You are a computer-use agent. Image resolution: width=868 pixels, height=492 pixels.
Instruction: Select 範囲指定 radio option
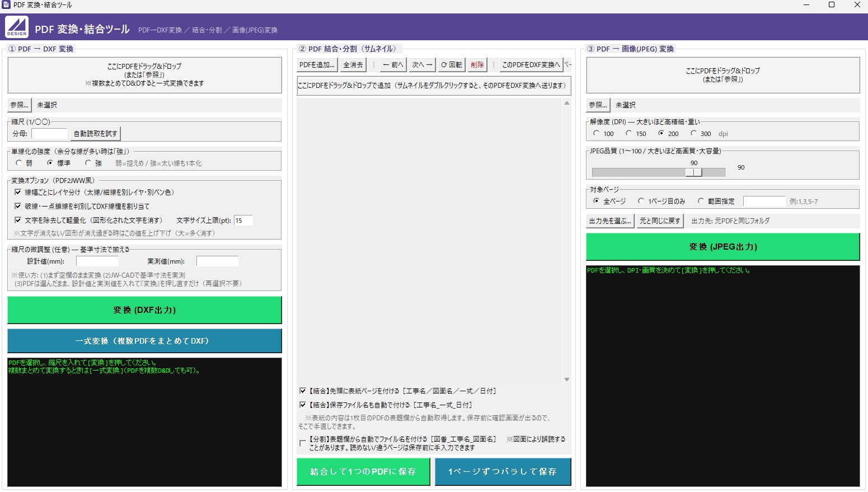701,201
